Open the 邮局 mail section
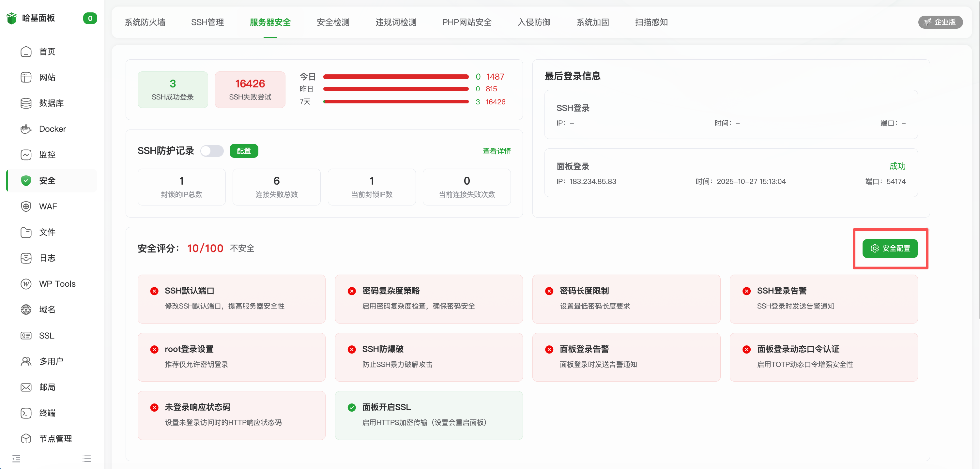980x469 pixels. [47, 387]
